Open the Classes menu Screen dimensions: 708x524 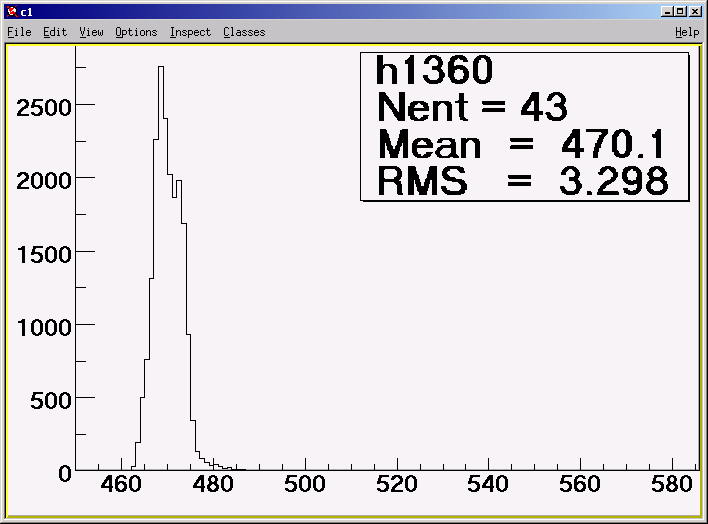click(244, 32)
